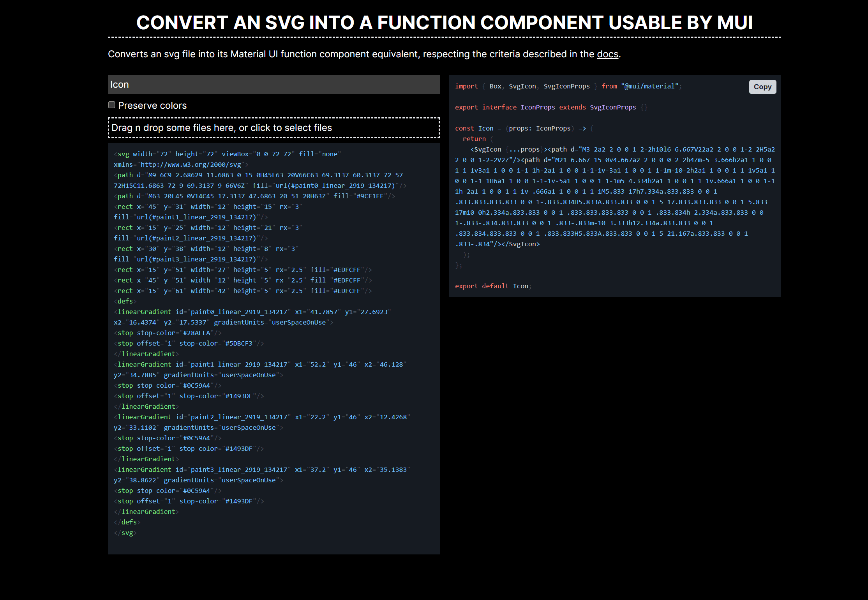
Task: Click the first path element in the SVG code
Action: click(125, 175)
